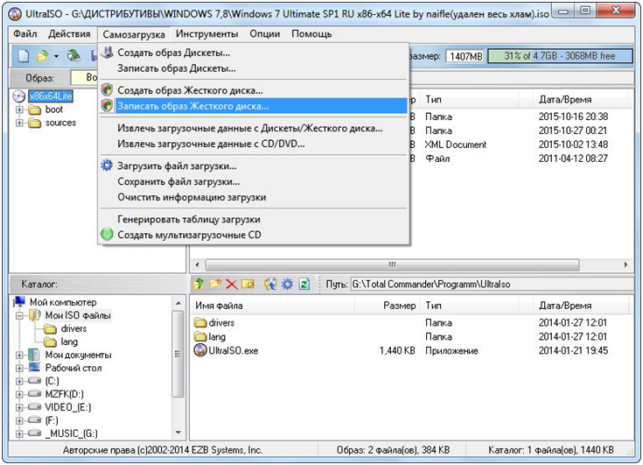This screenshot has width=643, height=465.
Task: Click the shield icon beside Записать образ Жесткого диска
Action: [x=107, y=105]
